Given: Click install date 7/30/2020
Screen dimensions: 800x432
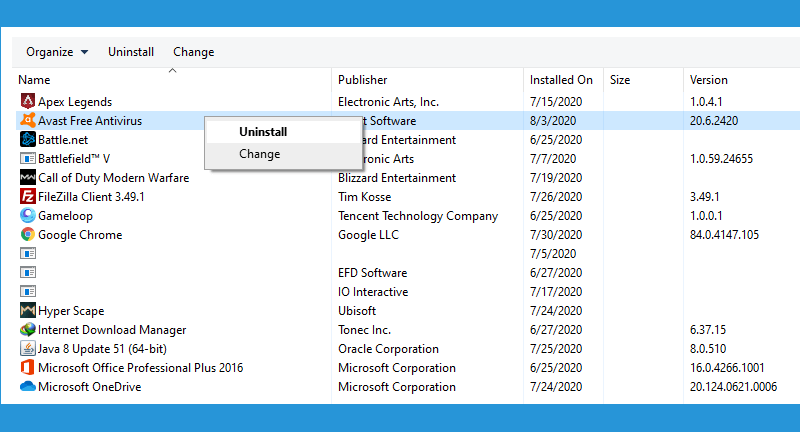Looking at the screenshot, I should tap(556, 235).
